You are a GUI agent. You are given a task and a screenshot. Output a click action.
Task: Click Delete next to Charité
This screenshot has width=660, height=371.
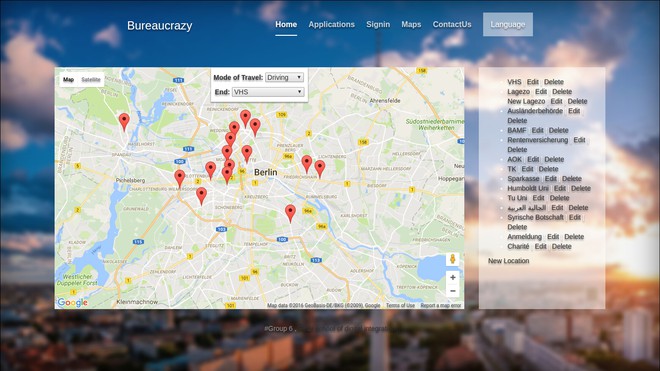pyautogui.click(x=562, y=246)
